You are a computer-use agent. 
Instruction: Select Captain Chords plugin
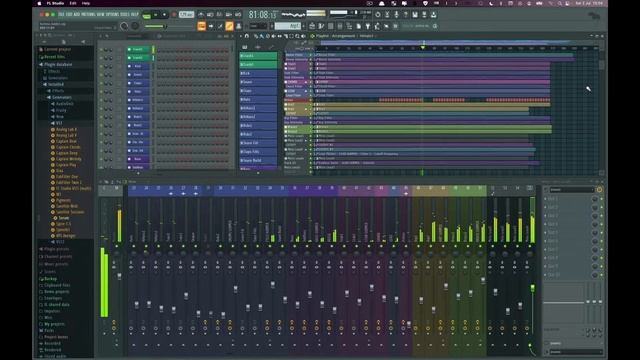[x=67, y=147]
